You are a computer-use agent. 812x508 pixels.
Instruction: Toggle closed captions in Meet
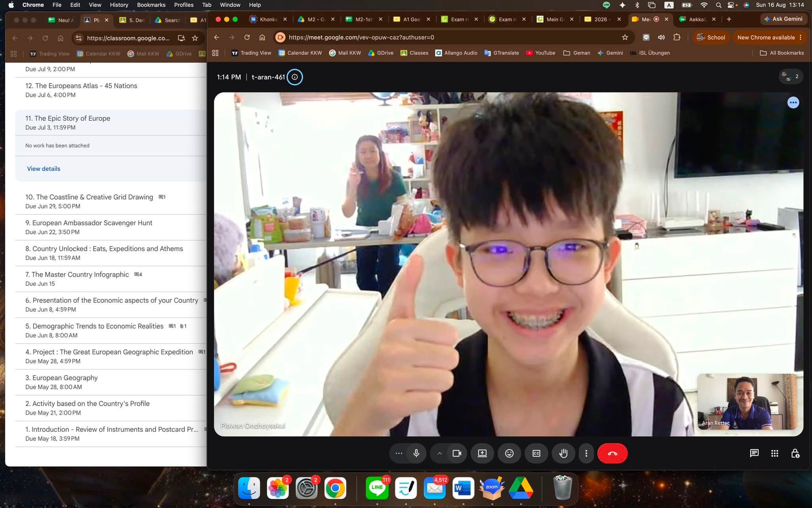pos(536,453)
